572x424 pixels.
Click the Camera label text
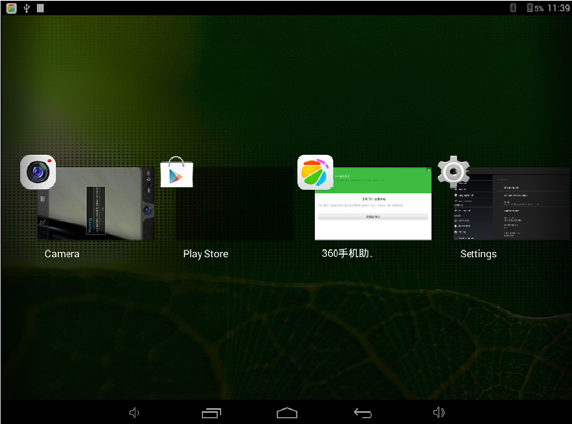tap(62, 254)
